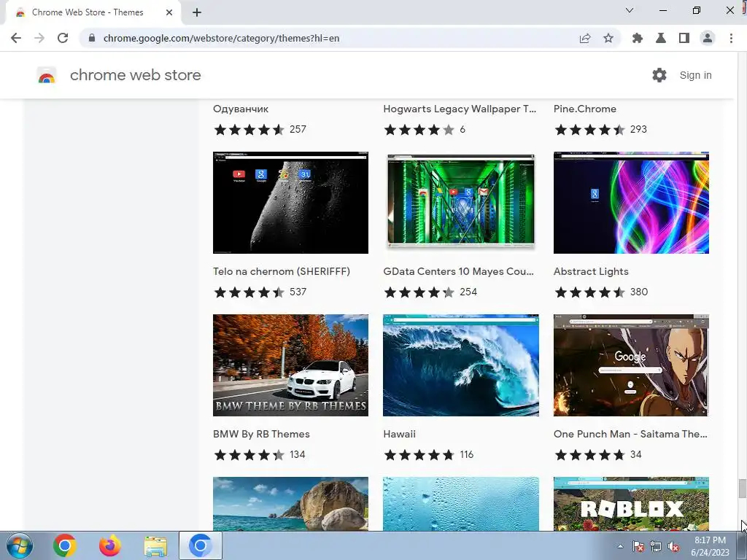The width and height of the screenshot is (747, 560).
Task: Open the rocky beach theme thumbnail
Action: 290,504
